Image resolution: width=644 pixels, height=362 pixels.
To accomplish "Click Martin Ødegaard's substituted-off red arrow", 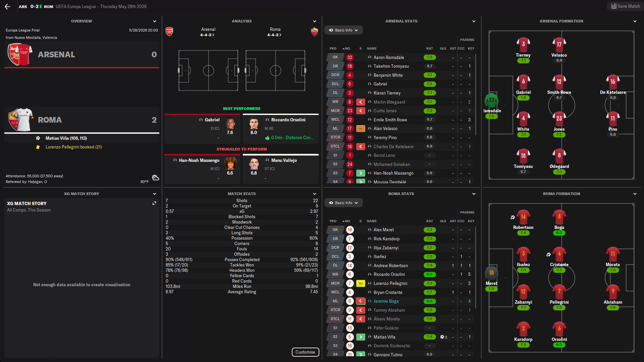I will pyautogui.click(x=361, y=102).
